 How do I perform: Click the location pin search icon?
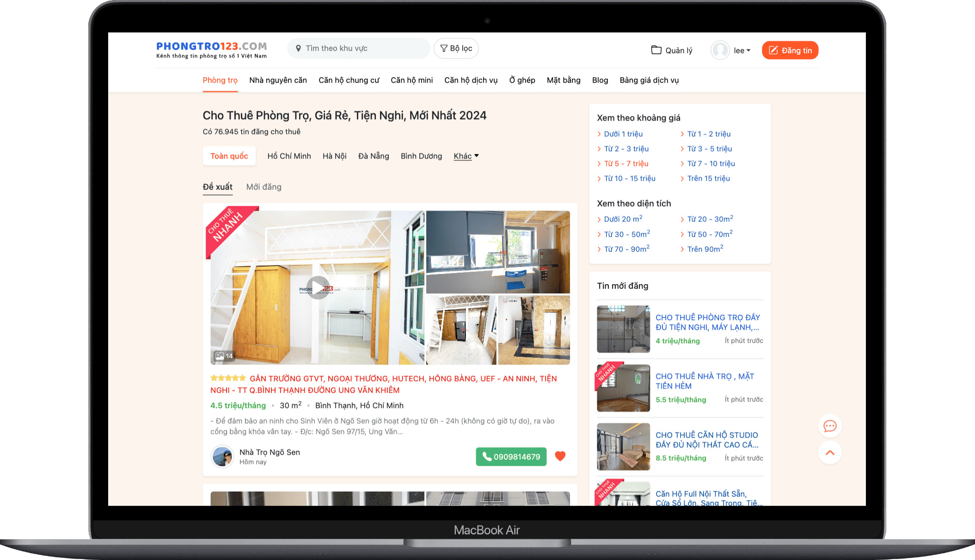coord(299,49)
